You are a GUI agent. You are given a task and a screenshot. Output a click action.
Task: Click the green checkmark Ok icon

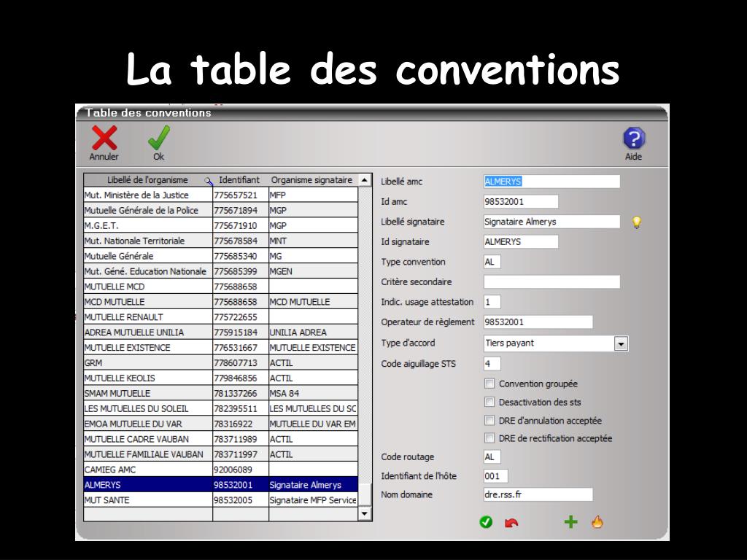click(x=158, y=138)
